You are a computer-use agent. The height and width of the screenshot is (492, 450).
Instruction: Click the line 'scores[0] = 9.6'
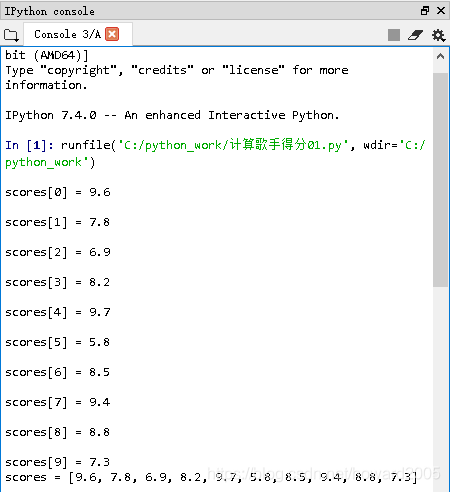click(58, 192)
